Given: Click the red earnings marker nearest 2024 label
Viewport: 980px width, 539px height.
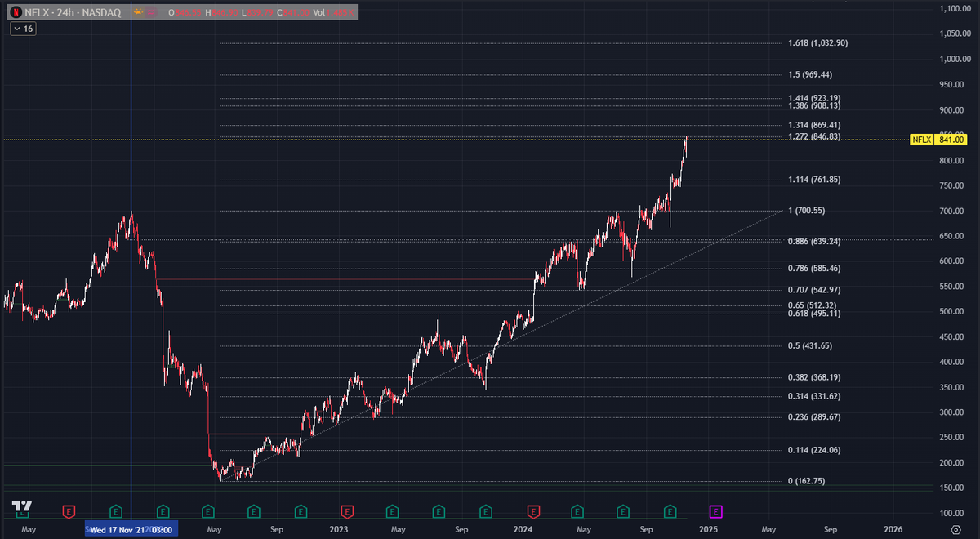Looking at the screenshot, I should (x=533, y=511).
